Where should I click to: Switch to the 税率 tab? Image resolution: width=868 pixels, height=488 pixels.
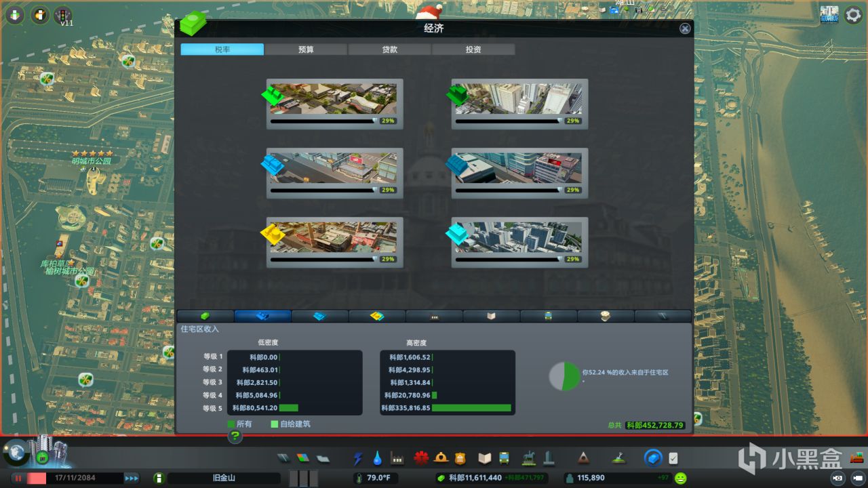(222, 49)
